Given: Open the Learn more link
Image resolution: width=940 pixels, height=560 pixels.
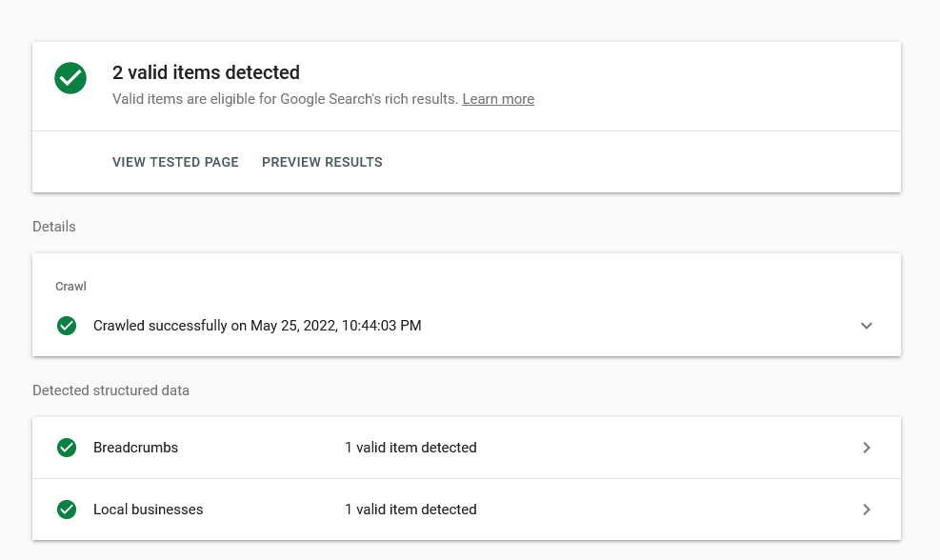Looking at the screenshot, I should click(498, 99).
